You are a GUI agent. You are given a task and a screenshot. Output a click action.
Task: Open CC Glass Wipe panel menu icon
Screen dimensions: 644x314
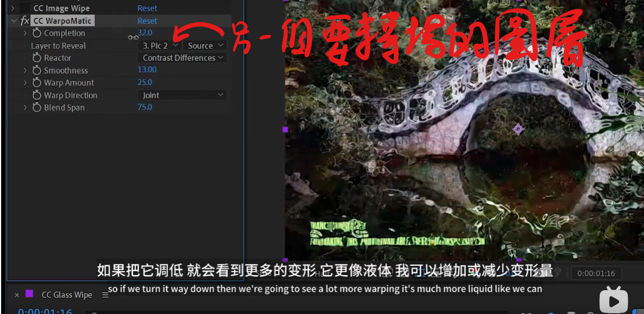click(106, 295)
